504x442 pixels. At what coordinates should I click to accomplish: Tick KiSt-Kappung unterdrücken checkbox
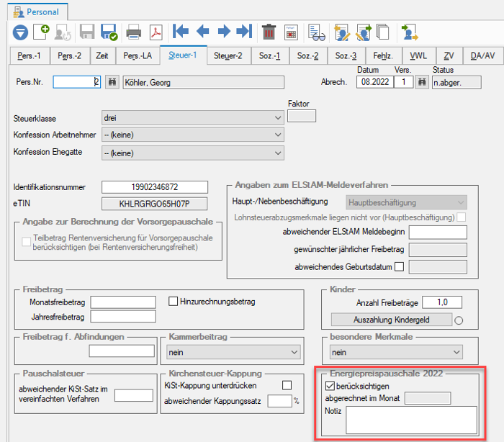[287, 385]
